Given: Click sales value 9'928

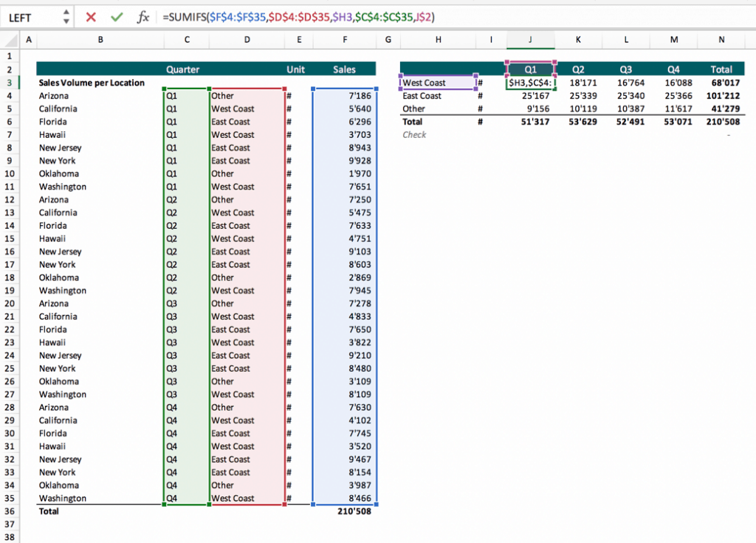Looking at the screenshot, I should [360, 161].
